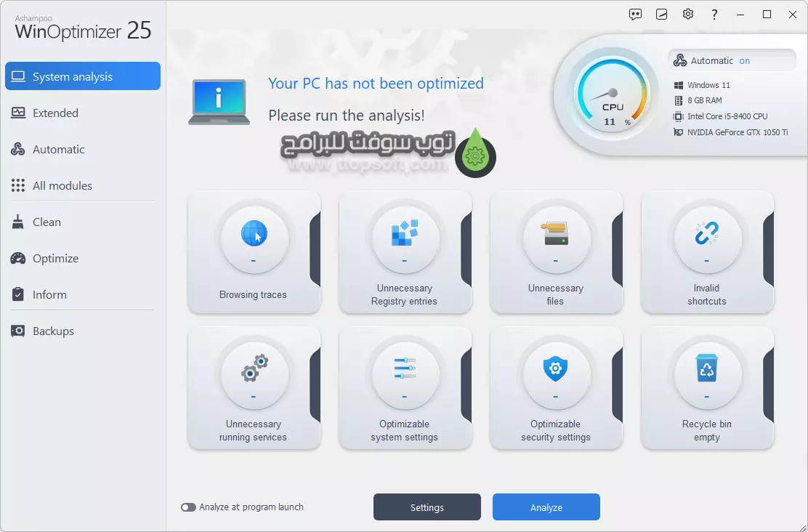Expand the Browsing traces card side tab
The image size is (808, 532).
315,249
